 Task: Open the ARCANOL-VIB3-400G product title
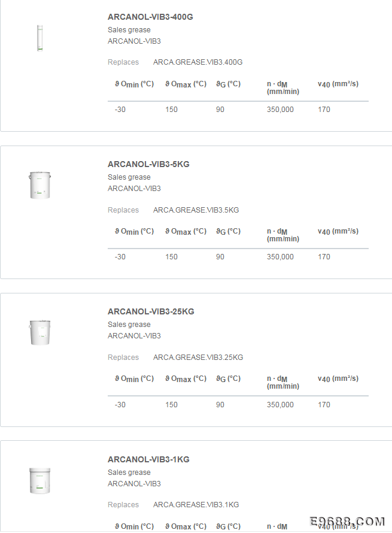(x=150, y=17)
